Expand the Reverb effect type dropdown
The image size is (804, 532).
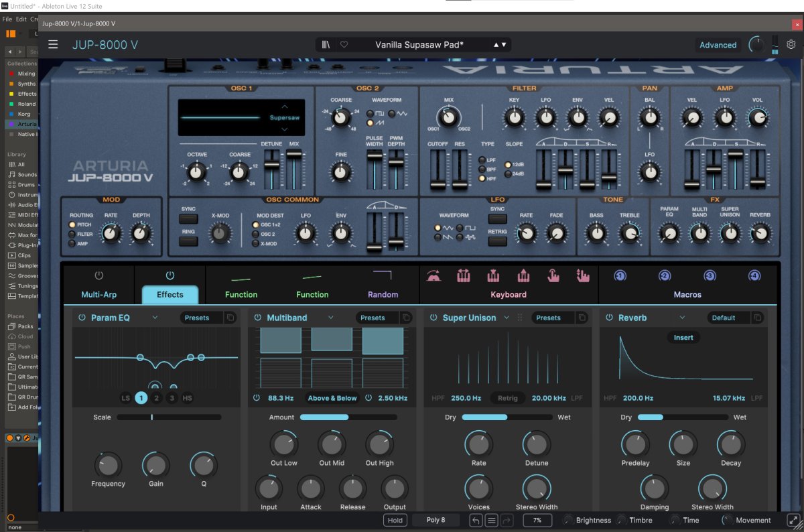tap(682, 318)
